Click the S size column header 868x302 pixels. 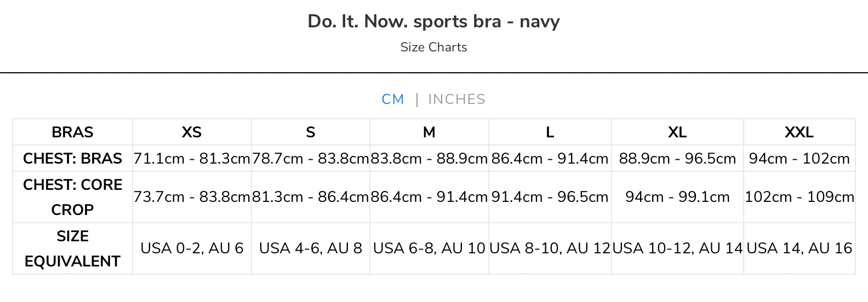311,132
